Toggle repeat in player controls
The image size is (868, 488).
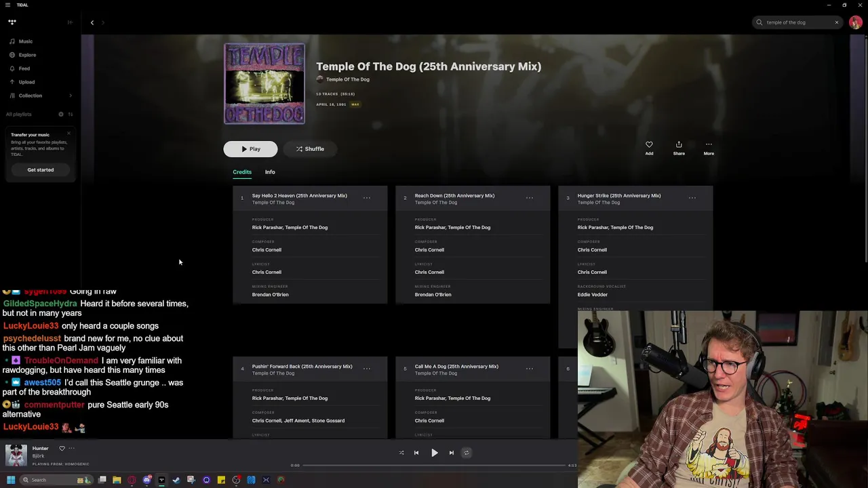tap(466, 453)
